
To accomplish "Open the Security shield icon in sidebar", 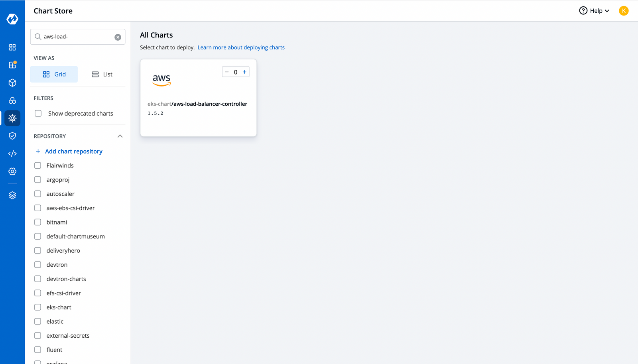I will 12,136.
